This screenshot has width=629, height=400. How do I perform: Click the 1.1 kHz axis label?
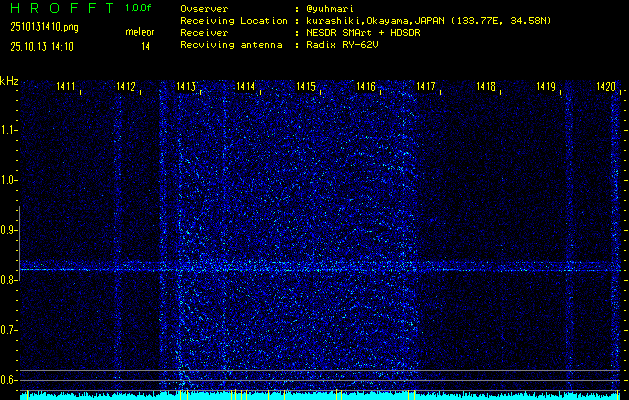click(x=9, y=130)
